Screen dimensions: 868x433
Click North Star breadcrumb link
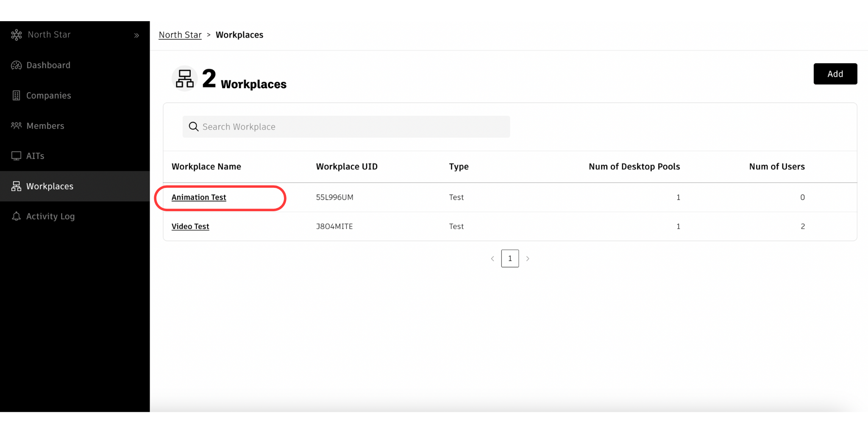(180, 35)
